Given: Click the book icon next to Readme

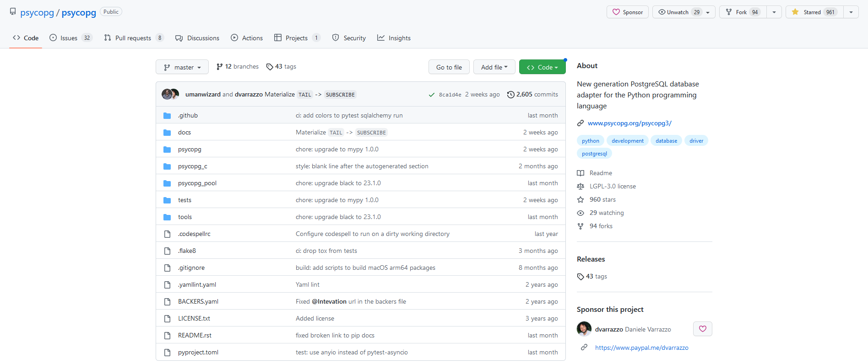Looking at the screenshot, I should [x=580, y=173].
